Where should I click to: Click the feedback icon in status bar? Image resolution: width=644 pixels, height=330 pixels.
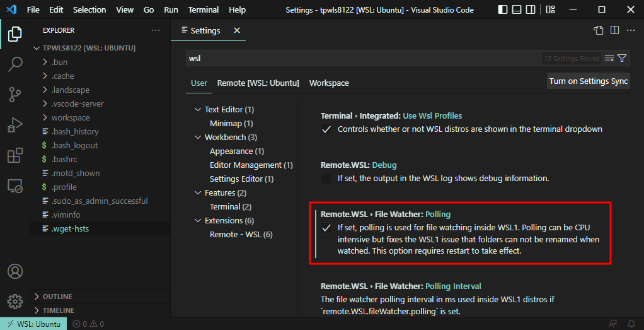click(612, 324)
